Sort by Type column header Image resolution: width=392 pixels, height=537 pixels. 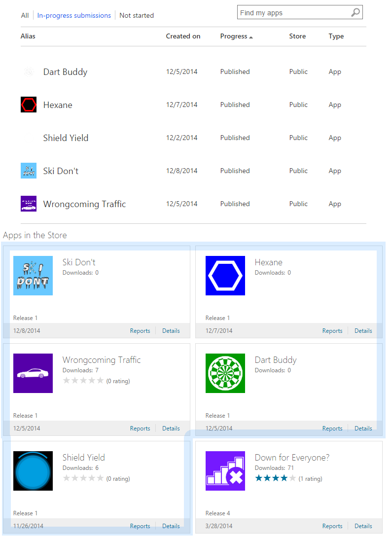pos(336,36)
